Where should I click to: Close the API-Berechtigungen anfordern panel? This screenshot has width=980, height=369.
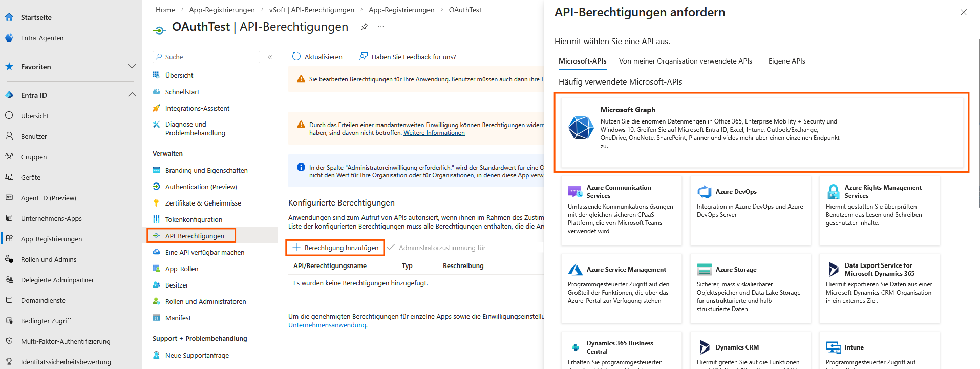[x=963, y=12]
